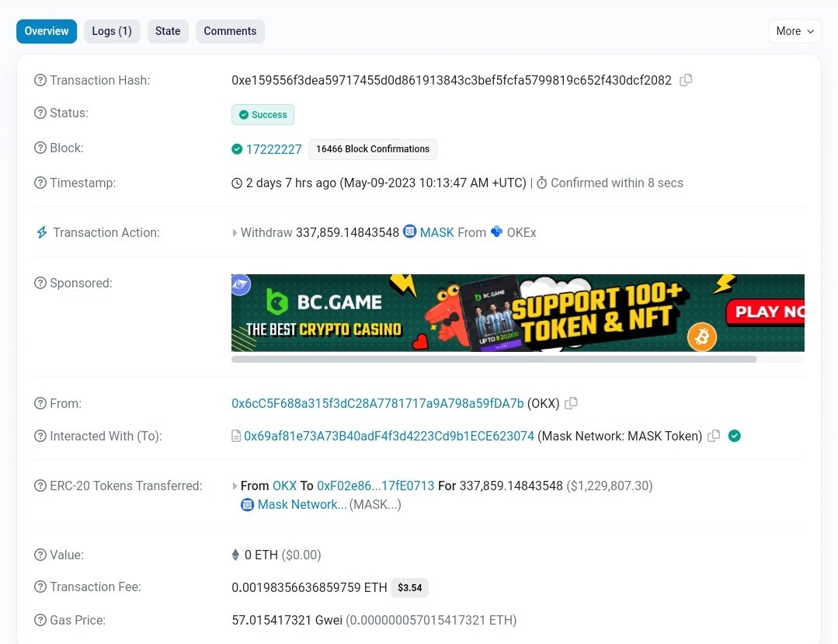Click the help icon beside From

(40, 403)
